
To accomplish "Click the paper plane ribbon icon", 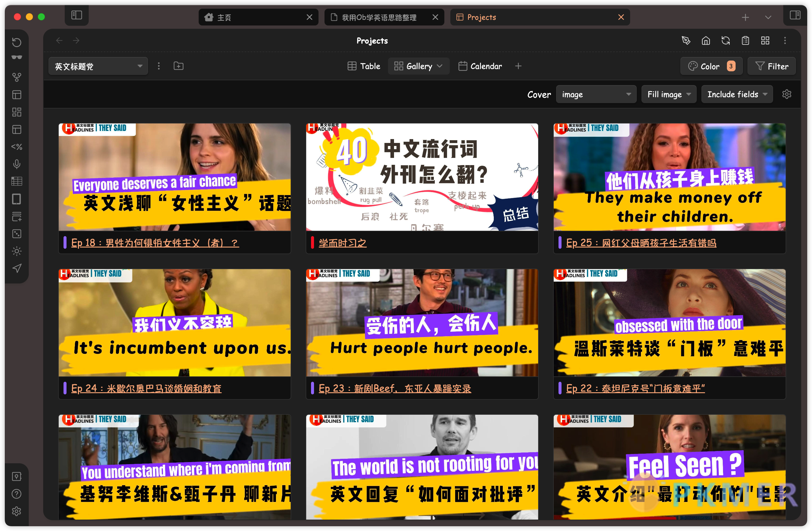I will (x=17, y=268).
